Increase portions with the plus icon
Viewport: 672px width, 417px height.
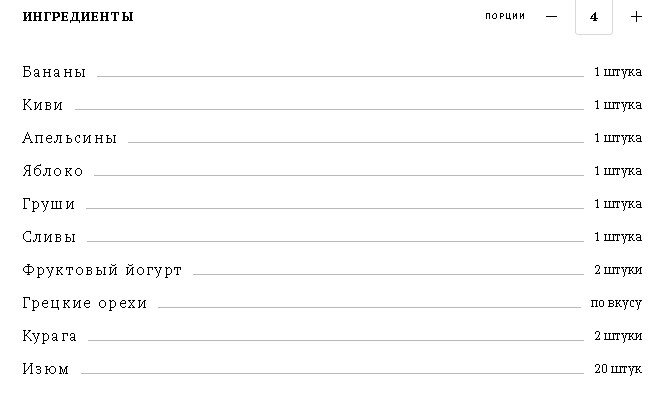point(636,17)
